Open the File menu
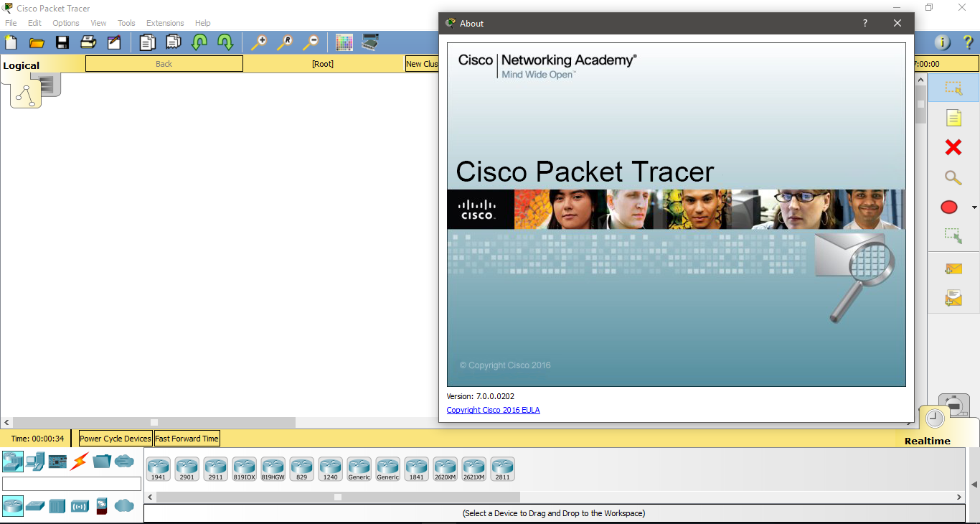The height and width of the screenshot is (524, 980). [x=11, y=23]
